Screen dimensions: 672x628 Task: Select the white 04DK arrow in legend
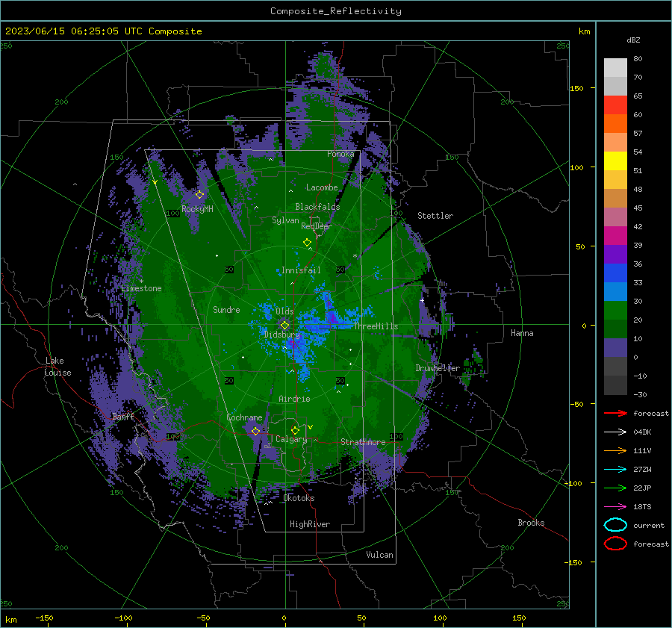point(615,432)
